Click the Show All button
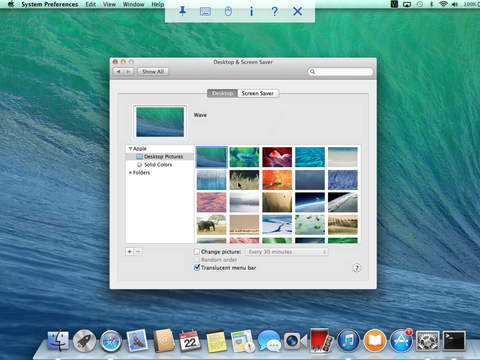This screenshot has width=480, height=360. [153, 71]
